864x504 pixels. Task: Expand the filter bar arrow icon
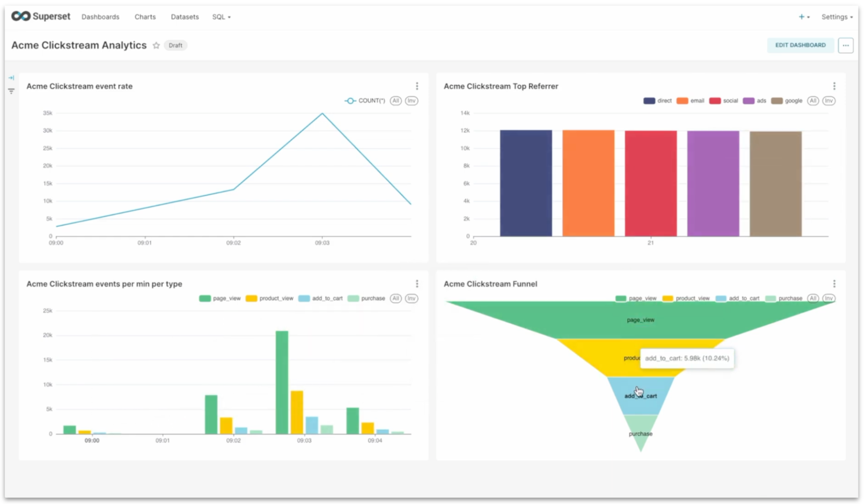(11, 78)
